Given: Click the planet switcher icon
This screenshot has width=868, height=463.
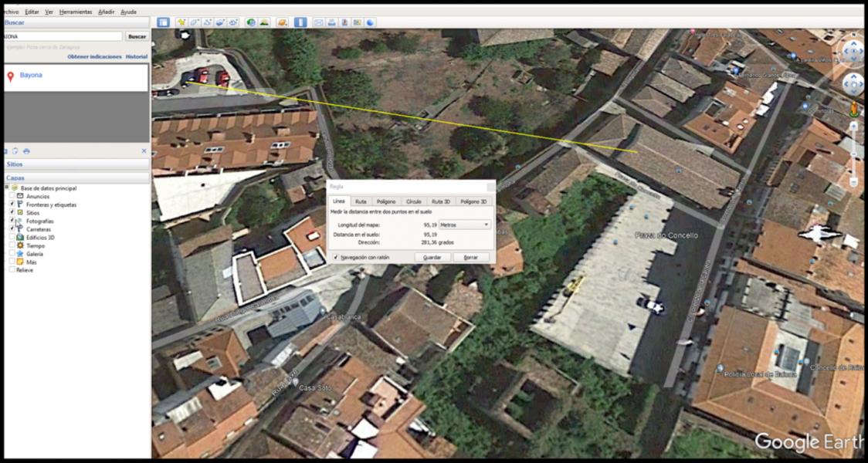Looking at the screenshot, I should (x=282, y=22).
